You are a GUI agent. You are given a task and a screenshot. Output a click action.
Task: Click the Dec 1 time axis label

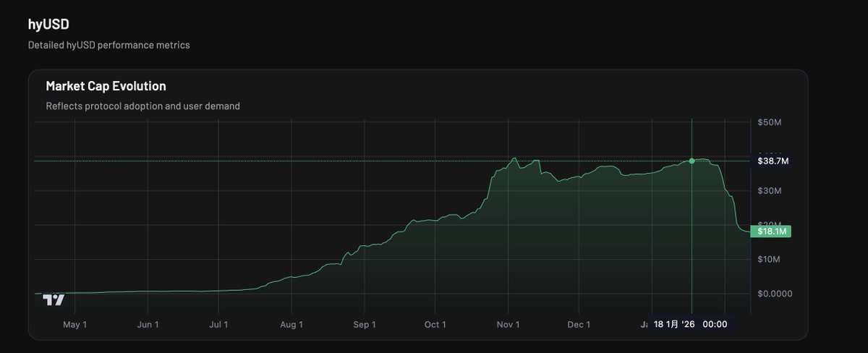point(579,325)
